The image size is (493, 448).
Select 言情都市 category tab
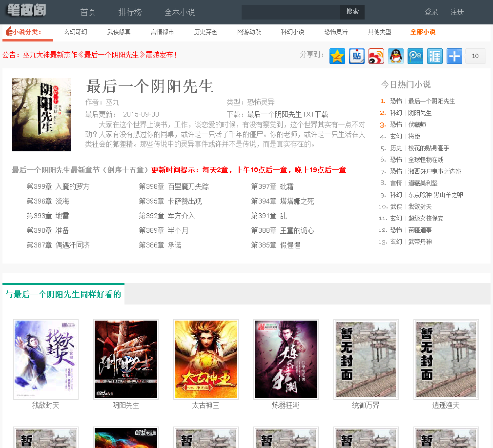point(162,32)
